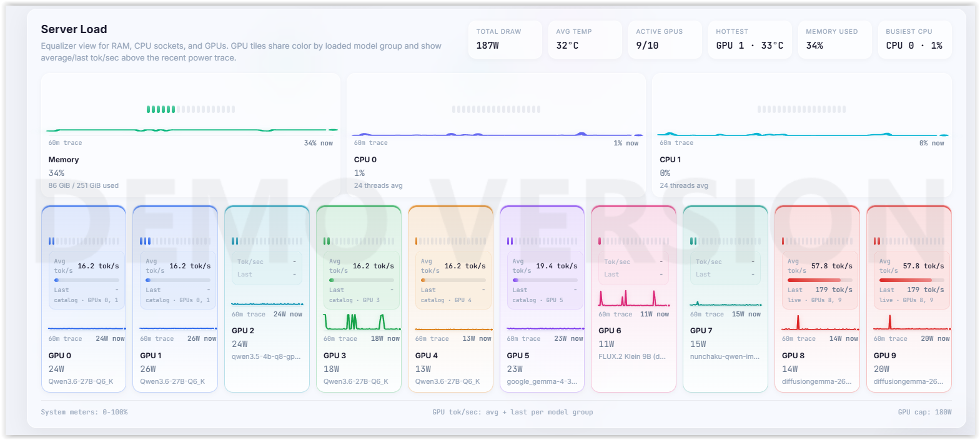Viewport: 980px width, 440px height.
Task: Click the Memory panel title
Action: coord(64,160)
